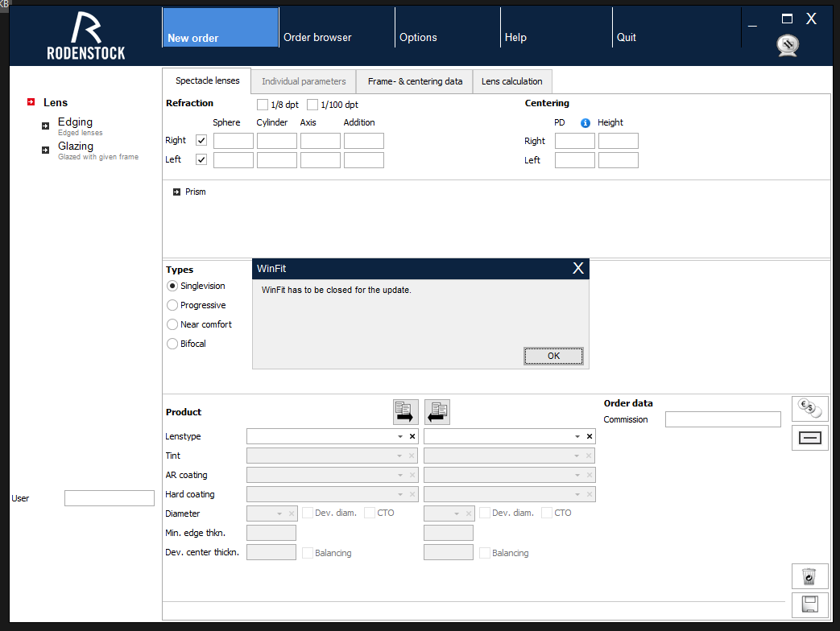Click the Right Sphere input field
This screenshot has height=631, width=840.
click(x=233, y=141)
